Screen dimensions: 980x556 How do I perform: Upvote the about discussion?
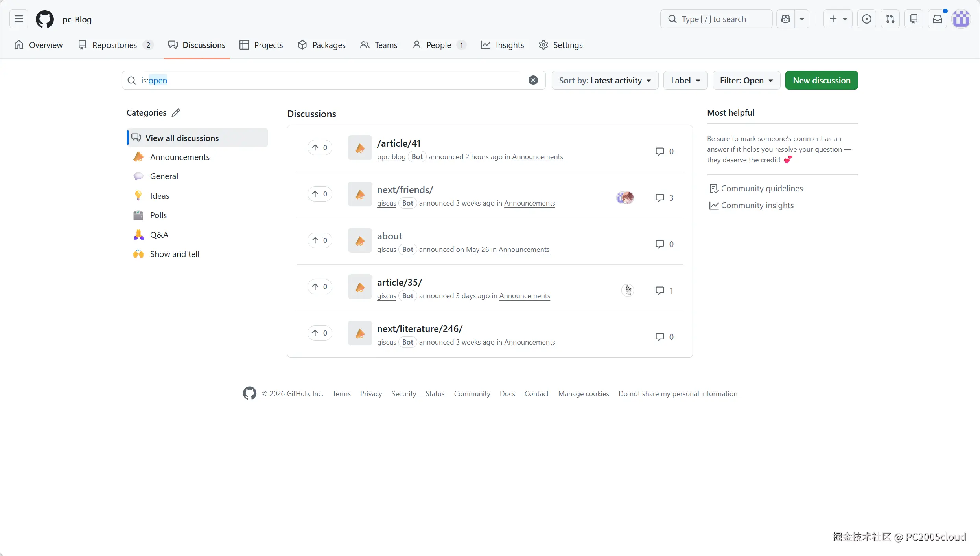[x=320, y=240]
